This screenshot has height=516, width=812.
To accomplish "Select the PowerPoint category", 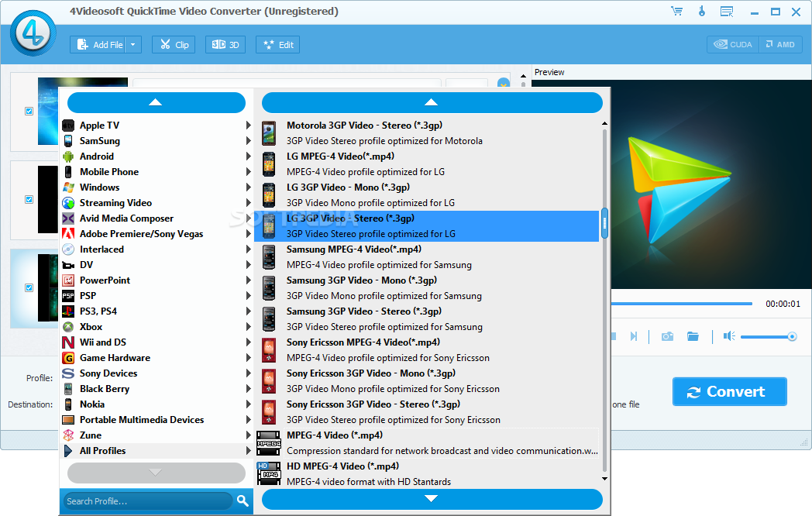I will tap(156, 280).
